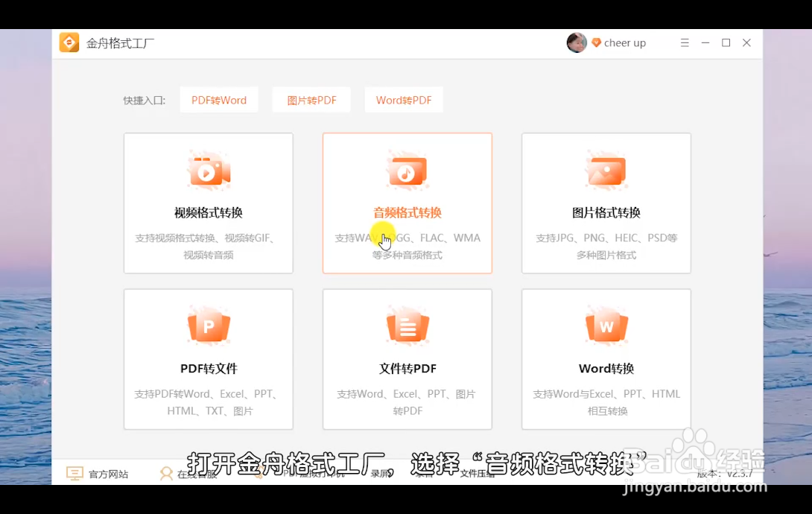Viewport: 812px width, 514px height.
Task: Maximize the 金舟格式工厂 window
Action: (726, 43)
